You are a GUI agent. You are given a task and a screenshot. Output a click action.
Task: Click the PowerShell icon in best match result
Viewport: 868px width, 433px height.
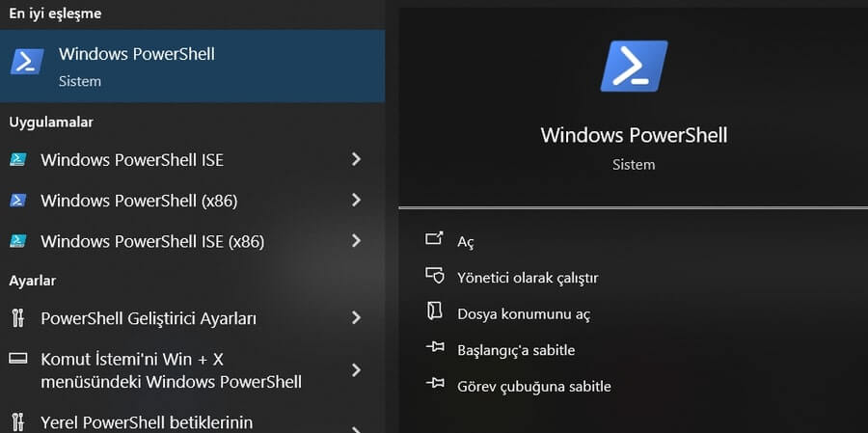(x=27, y=62)
